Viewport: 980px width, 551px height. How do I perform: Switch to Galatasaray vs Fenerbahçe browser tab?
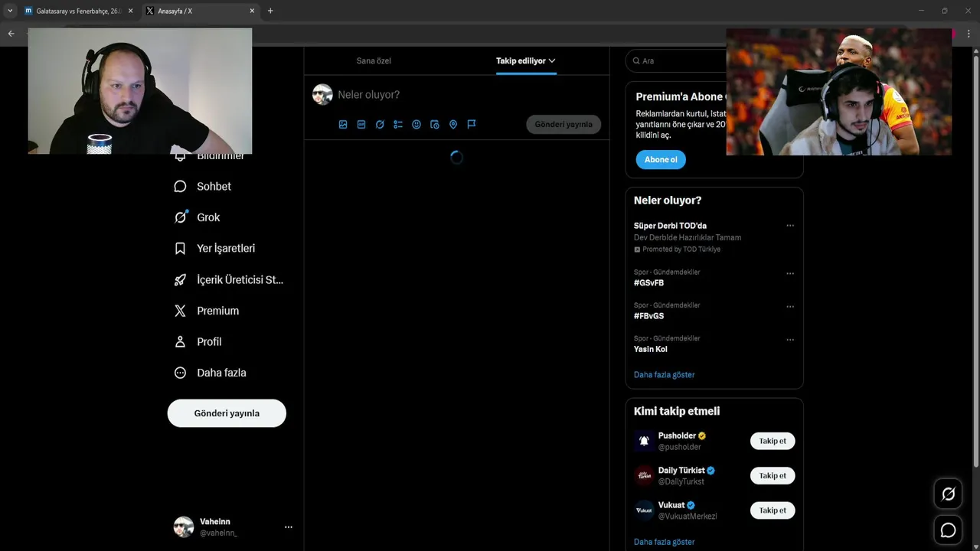click(78, 11)
